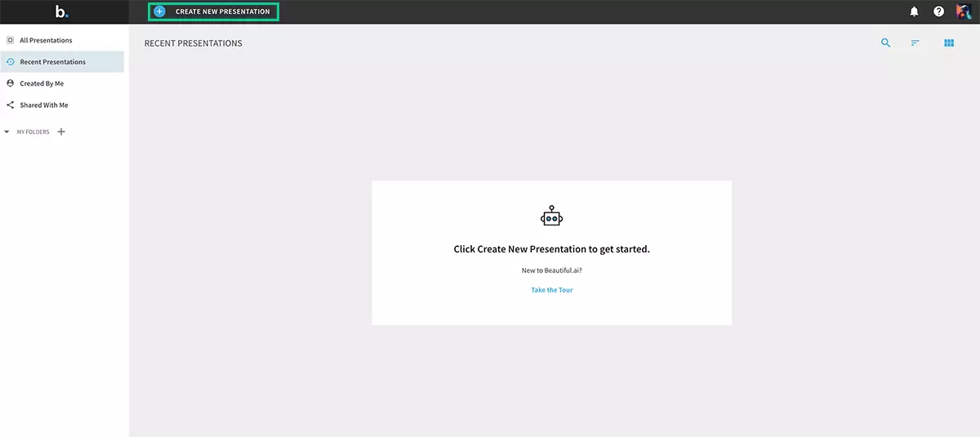
Task: Click the My Folders label
Action: [x=33, y=132]
